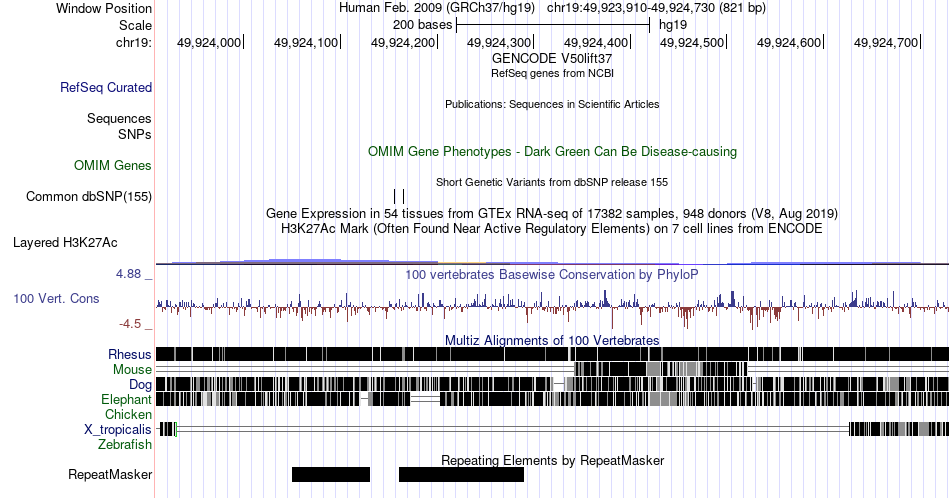Click the RefSeq genes from NCBI title

tap(552, 73)
